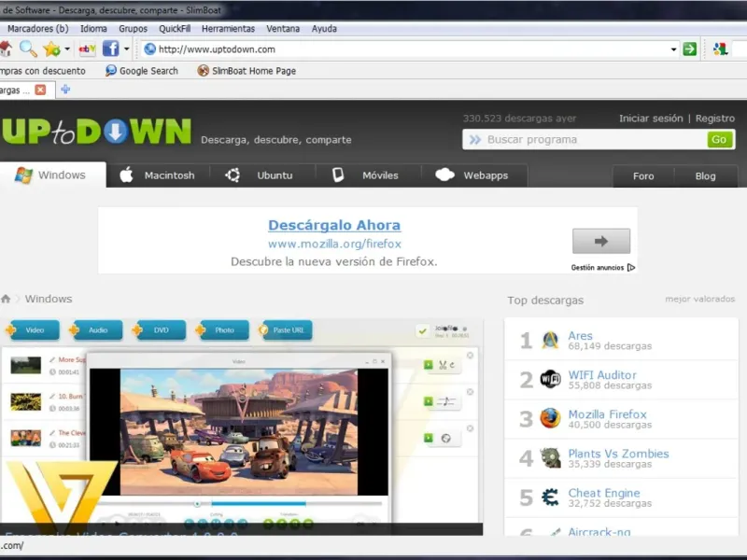Expand the bookmarks star dropdown arrow

67,49
